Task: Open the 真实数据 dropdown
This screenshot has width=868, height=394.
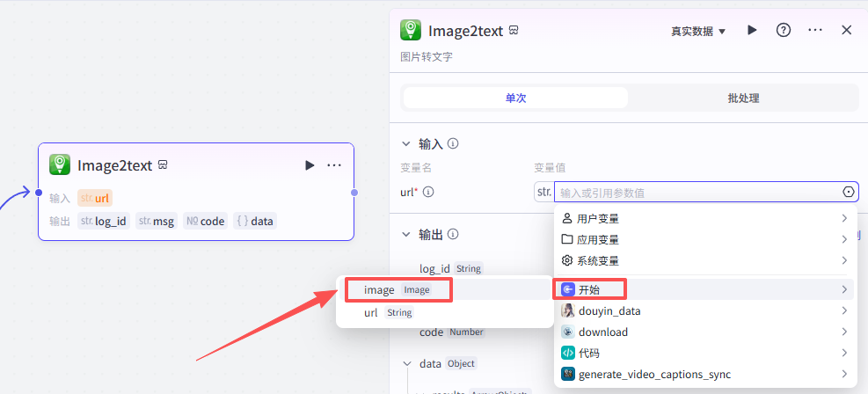Action: [x=698, y=31]
